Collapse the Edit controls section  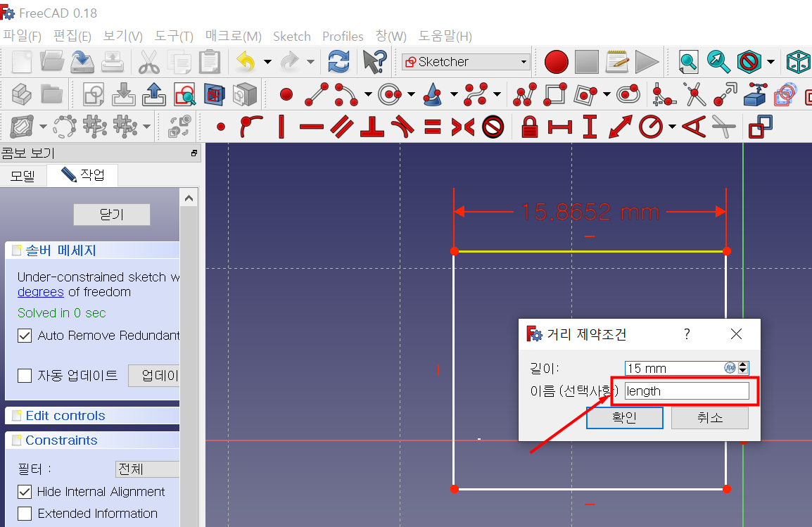pyautogui.click(x=92, y=416)
